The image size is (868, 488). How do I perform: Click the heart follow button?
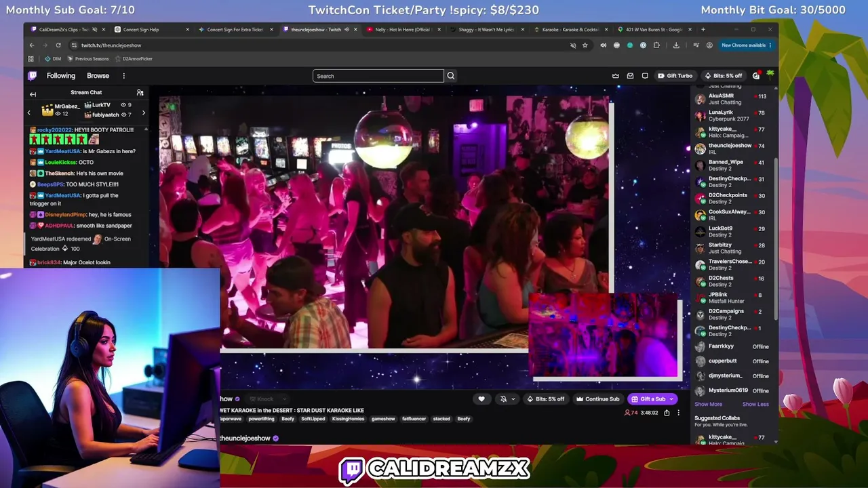click(481, 399)
